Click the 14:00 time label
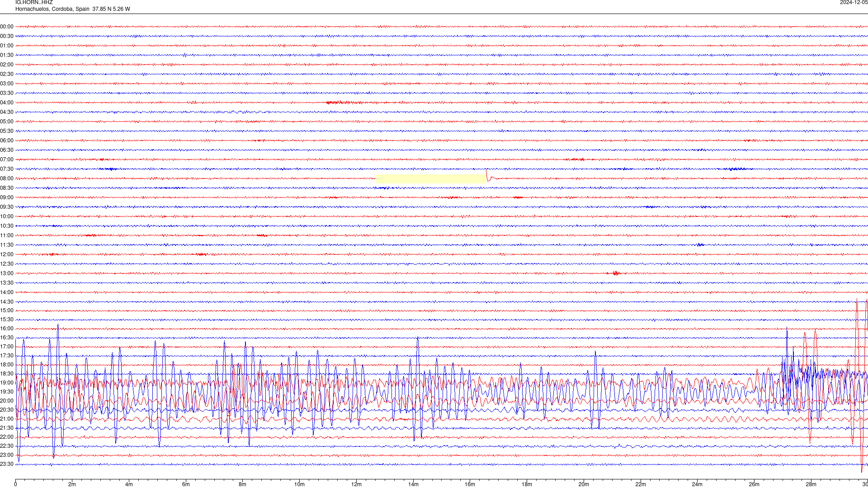The height and width of the screenshot is (488, 868). click(7, 292)
